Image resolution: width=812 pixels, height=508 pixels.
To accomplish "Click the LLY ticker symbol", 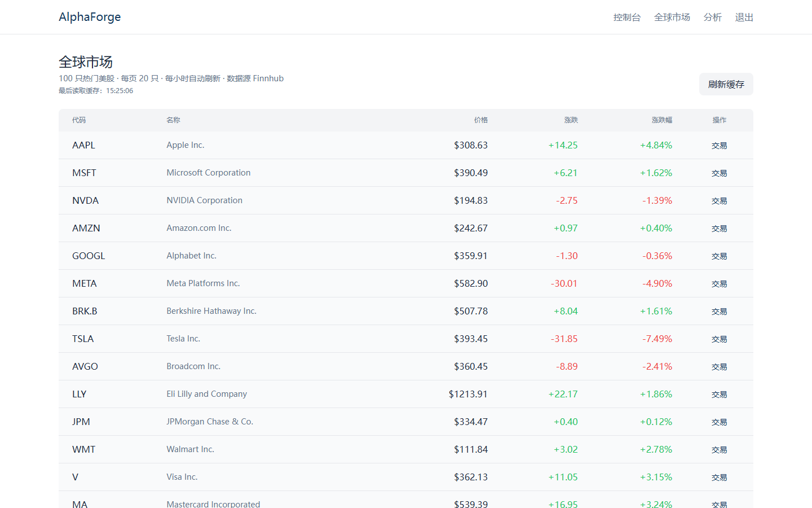I will tap(79, 394).
